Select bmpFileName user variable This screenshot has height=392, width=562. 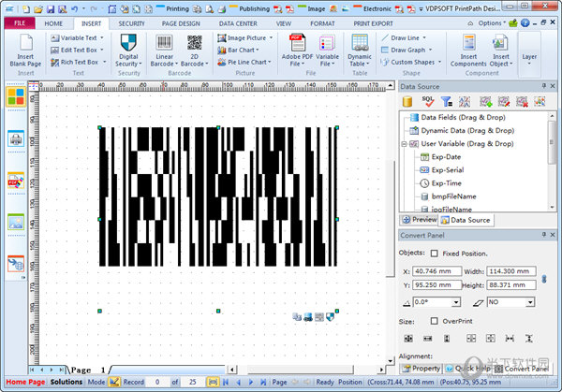(453, 196)
